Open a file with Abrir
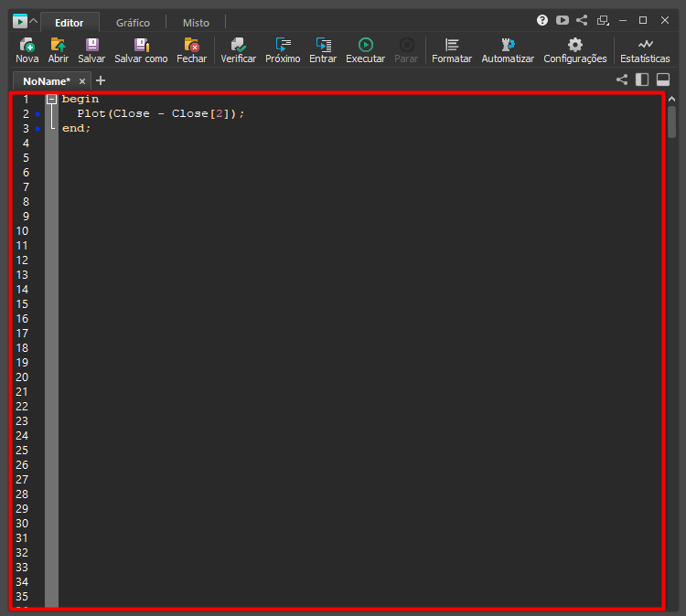The image size is (686, 616). pyautogui.click(x=59, y=50)
